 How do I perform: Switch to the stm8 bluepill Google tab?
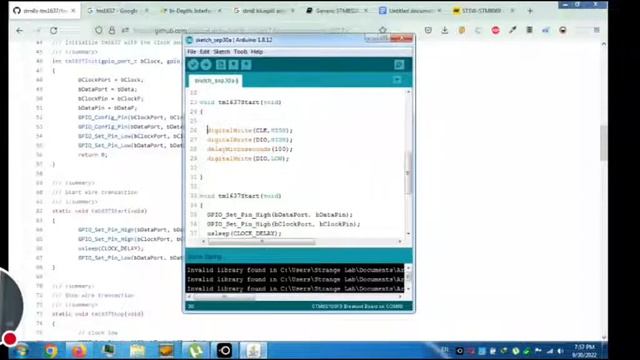coord(263,11)
